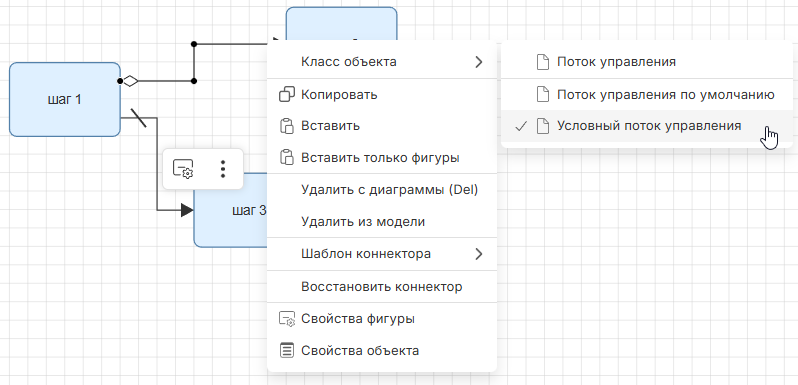Screen dimensions: 798x385
Task: Click the Вставить paste icon
Action: pyautogui.click(x=288, y=126)
